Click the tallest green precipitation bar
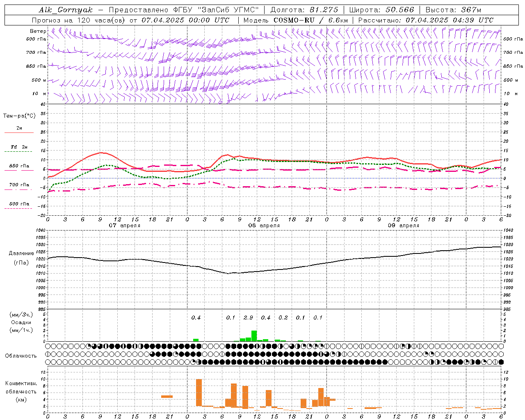 pos(254,336)
